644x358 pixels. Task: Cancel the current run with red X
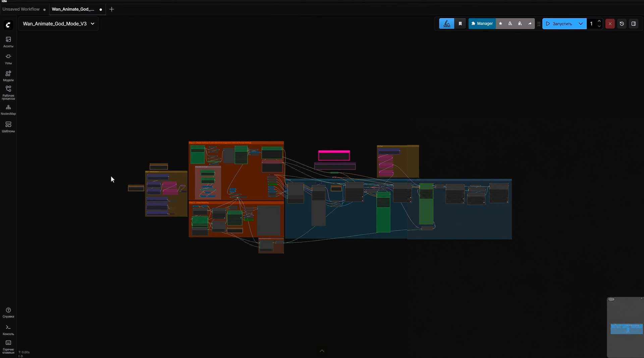tap(610, 23)
